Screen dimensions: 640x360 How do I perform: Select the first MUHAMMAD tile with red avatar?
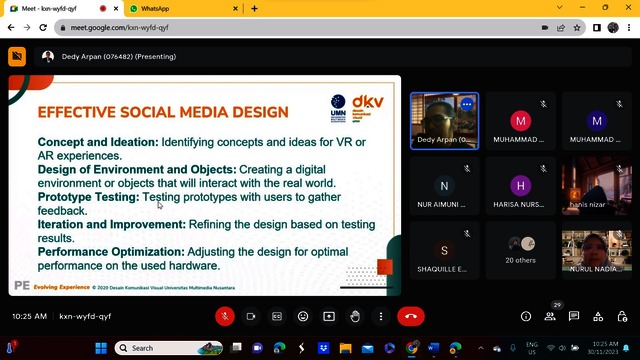(520, 121)
